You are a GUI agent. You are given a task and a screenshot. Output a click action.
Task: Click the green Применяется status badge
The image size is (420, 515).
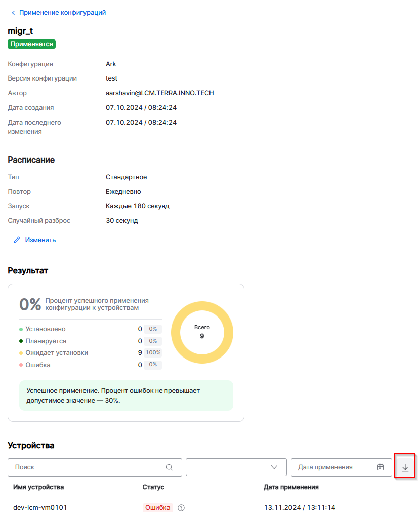31,44
